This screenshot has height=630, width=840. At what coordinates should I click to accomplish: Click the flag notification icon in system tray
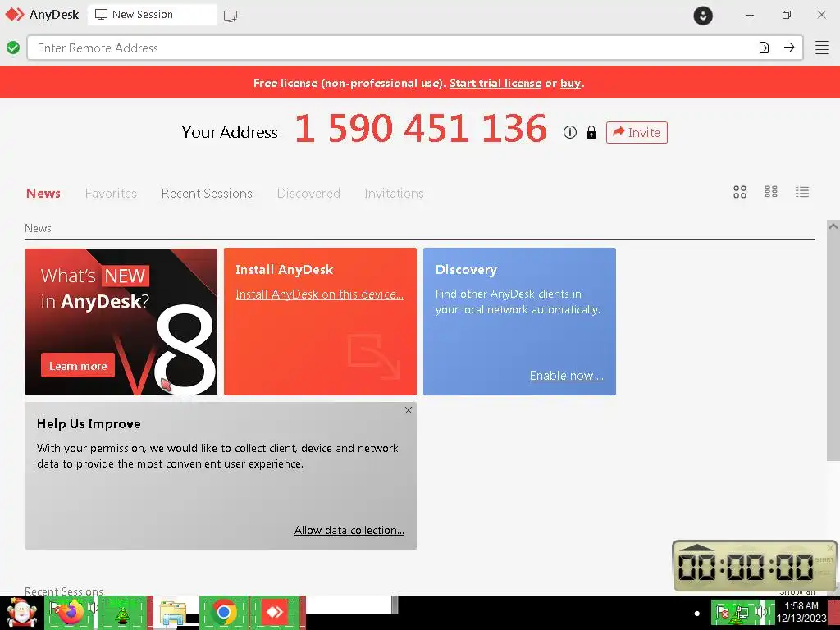click(724, 612)
